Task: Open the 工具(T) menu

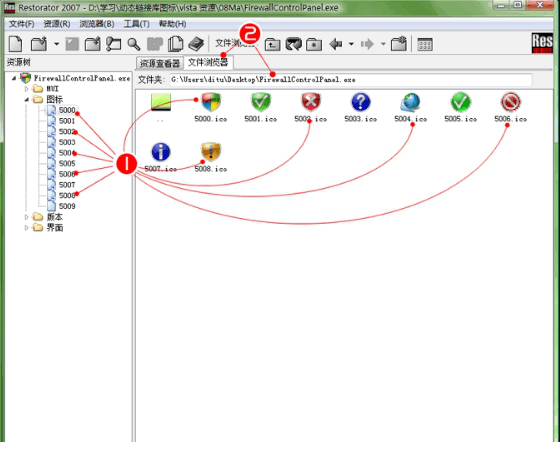Action: click(136, 24)
